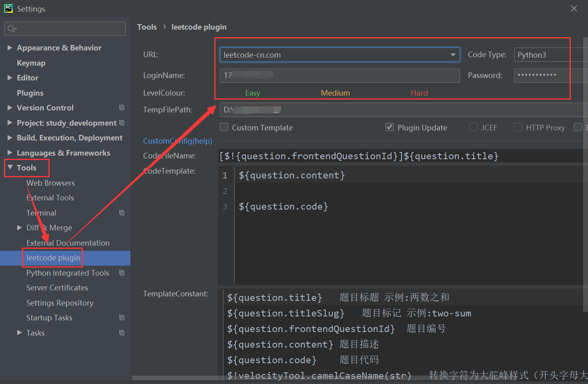Click the project-level icon beside Python Integrated Tools
This screenshot has width=588, height=384.
pyautogui.click(x=122, y=273)
